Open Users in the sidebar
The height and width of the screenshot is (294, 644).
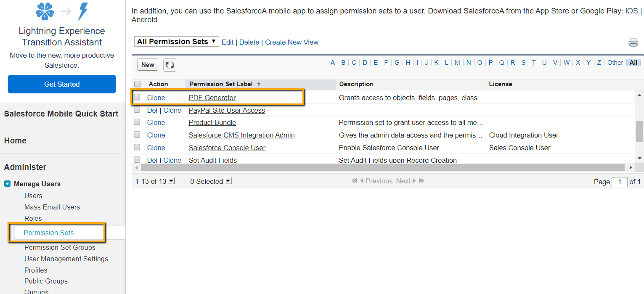click(33, 196)
